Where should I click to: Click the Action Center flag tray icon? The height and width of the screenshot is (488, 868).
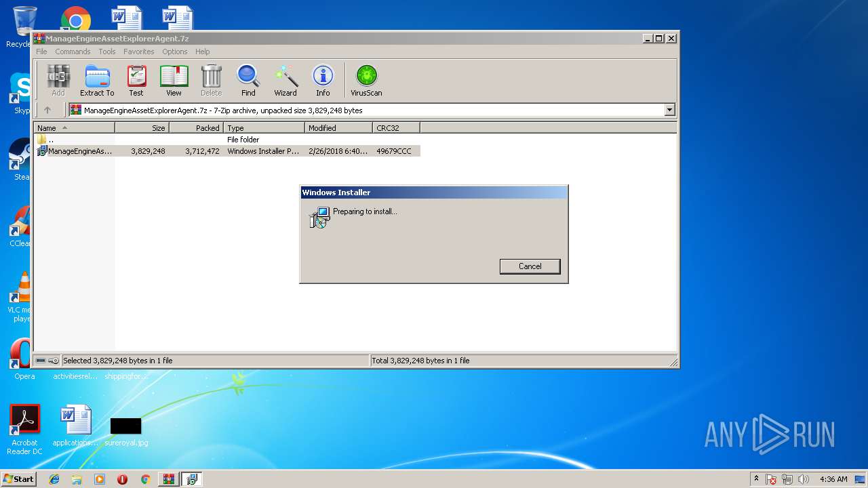(x=772, y=479)
